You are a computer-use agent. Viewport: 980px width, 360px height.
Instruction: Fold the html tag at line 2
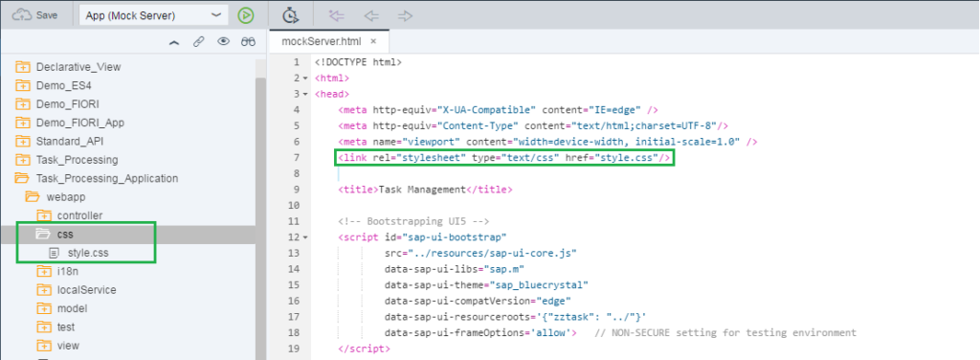(305, 79)
